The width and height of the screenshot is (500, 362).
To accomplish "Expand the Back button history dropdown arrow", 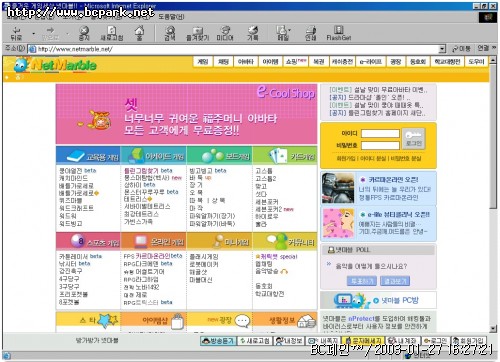I will [33, 33].
